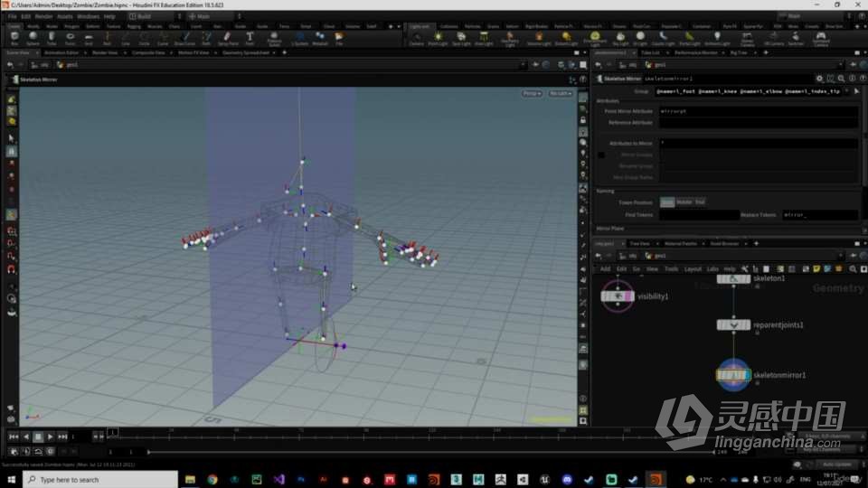The width and height of the screenshot is (868, 488).
Task: Open the parameter pane gear menu
Action: [x=819, y=79]
